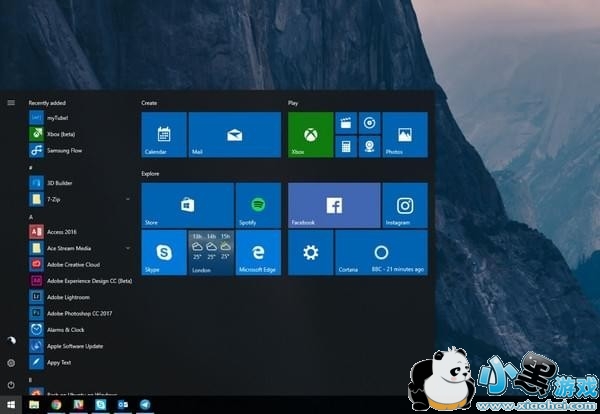Open the Store tile
This screenshot has width=600, height=414.
tap(187, 205)
